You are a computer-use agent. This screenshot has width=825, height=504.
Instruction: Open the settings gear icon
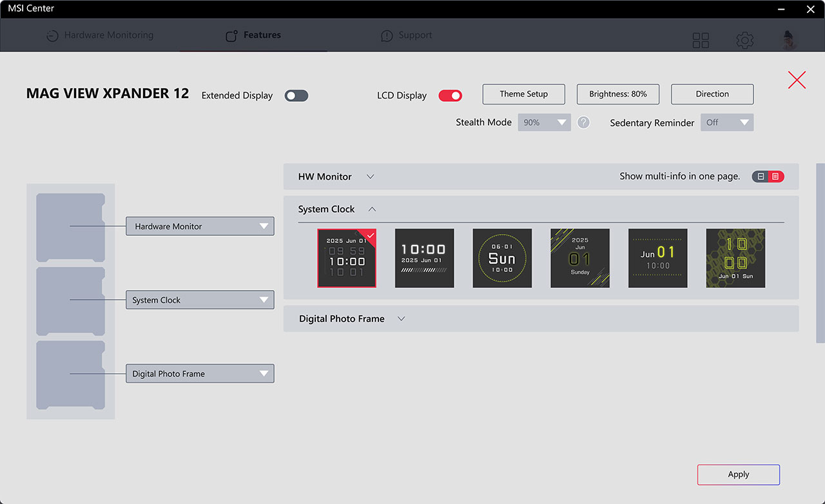(745, 41)
